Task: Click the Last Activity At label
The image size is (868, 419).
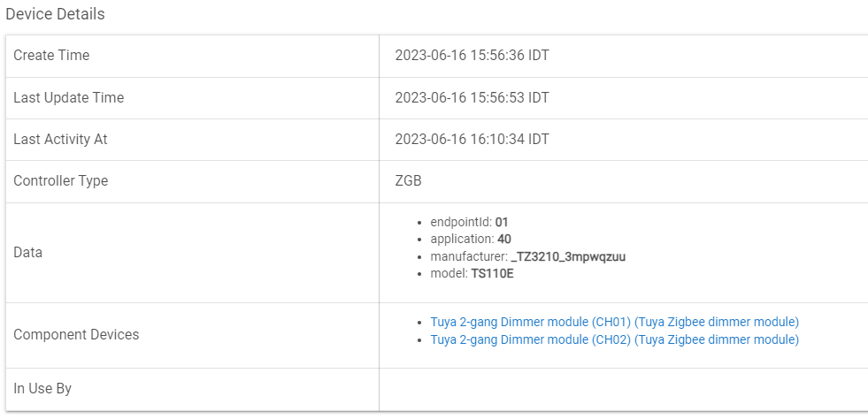Action: [x=60, y=139]
